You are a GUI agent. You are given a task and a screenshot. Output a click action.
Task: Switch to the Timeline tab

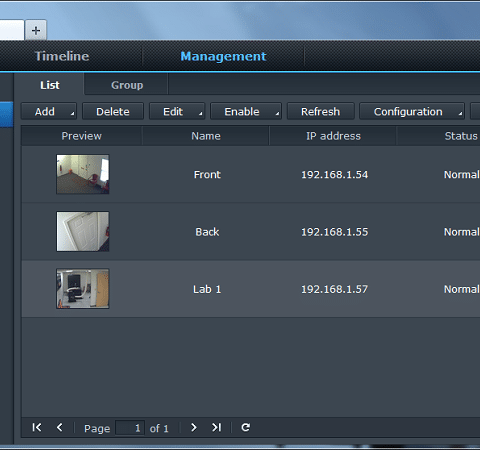62,56
